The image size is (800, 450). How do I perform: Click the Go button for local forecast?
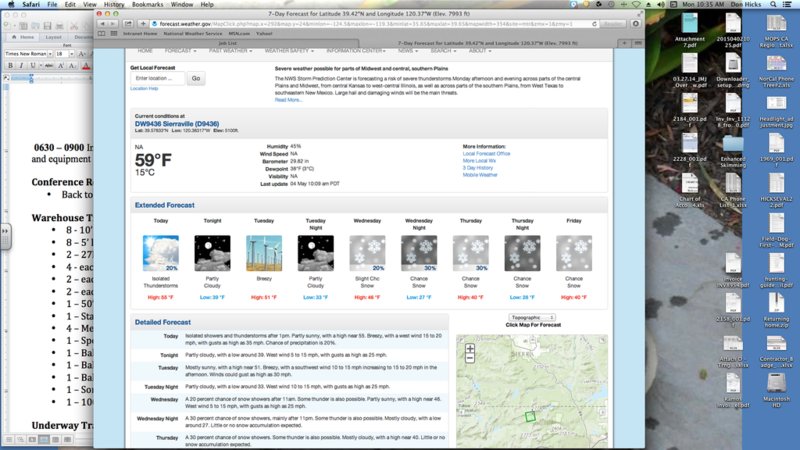pos(196,79)
